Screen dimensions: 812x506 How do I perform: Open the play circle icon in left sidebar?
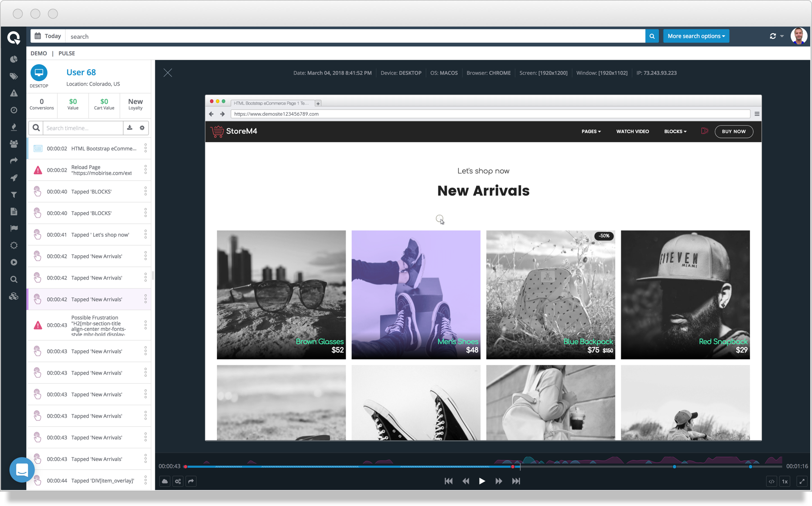(14, 262)
